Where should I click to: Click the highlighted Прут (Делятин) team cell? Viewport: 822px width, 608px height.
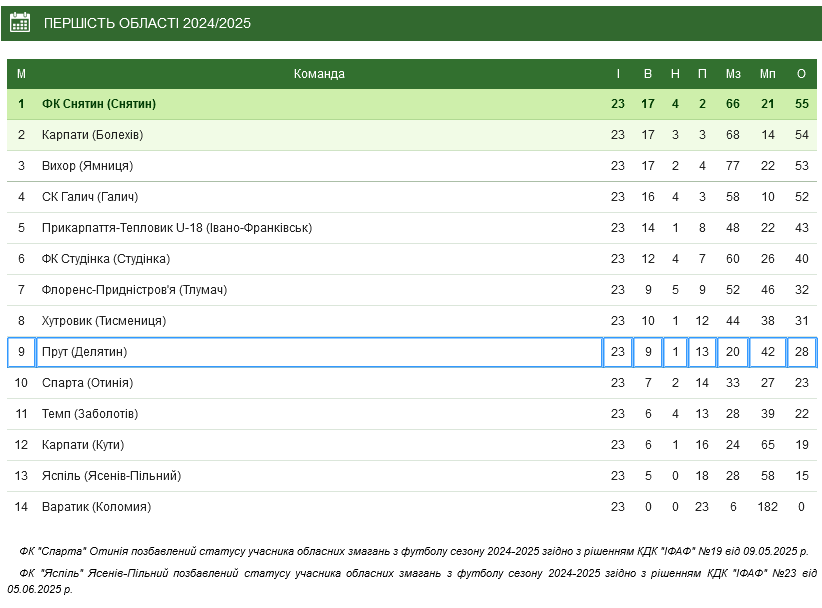point(319,352)
